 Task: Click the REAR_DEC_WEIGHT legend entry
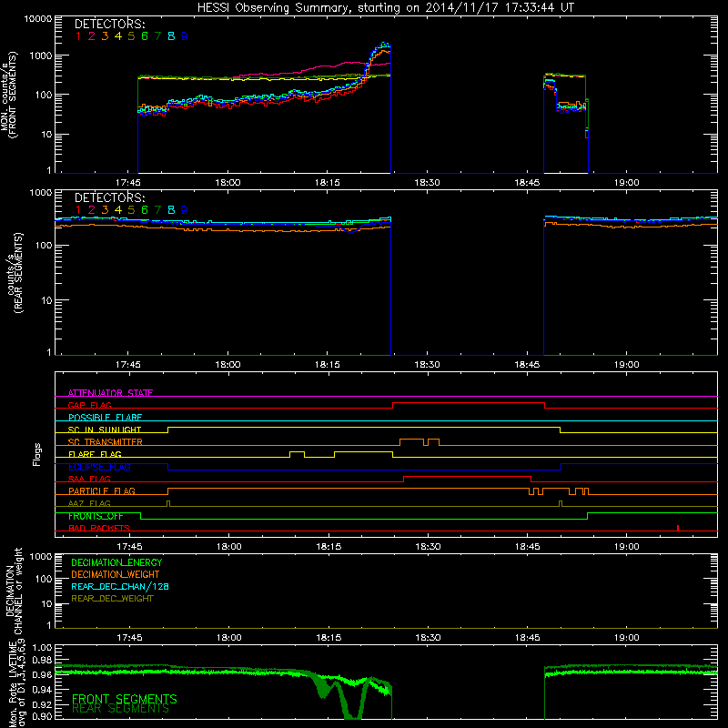(112, 599)
